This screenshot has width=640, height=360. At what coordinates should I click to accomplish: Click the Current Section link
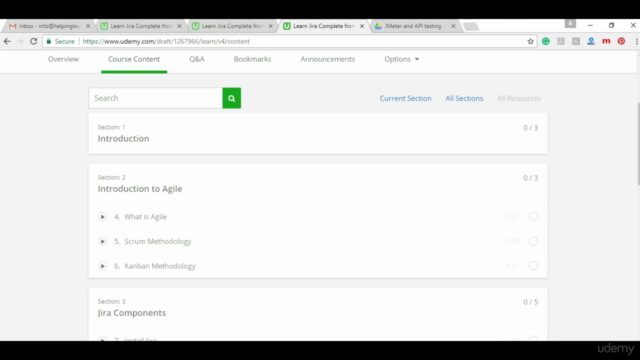[x=405, y=98]
